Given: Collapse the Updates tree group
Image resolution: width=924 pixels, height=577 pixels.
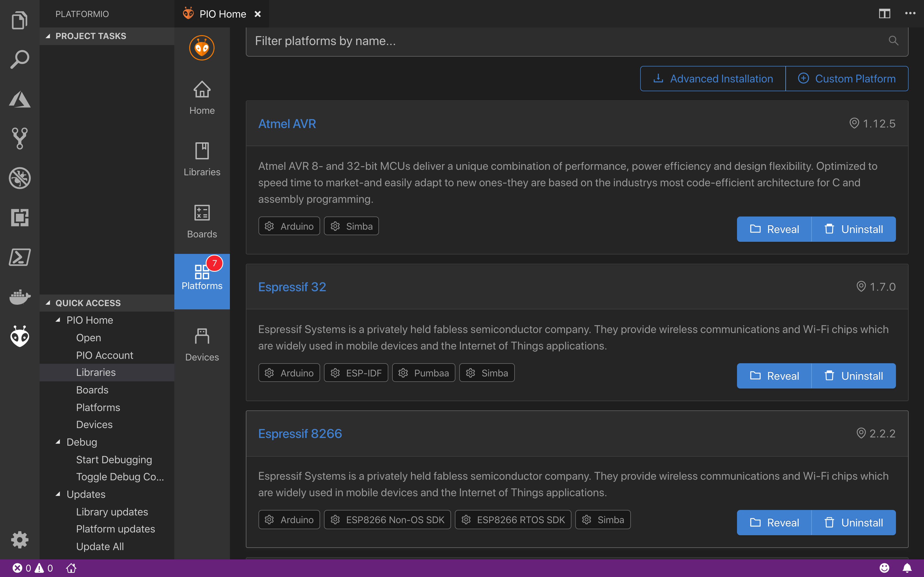Looking at the screenshot, I should click(58, 494).
